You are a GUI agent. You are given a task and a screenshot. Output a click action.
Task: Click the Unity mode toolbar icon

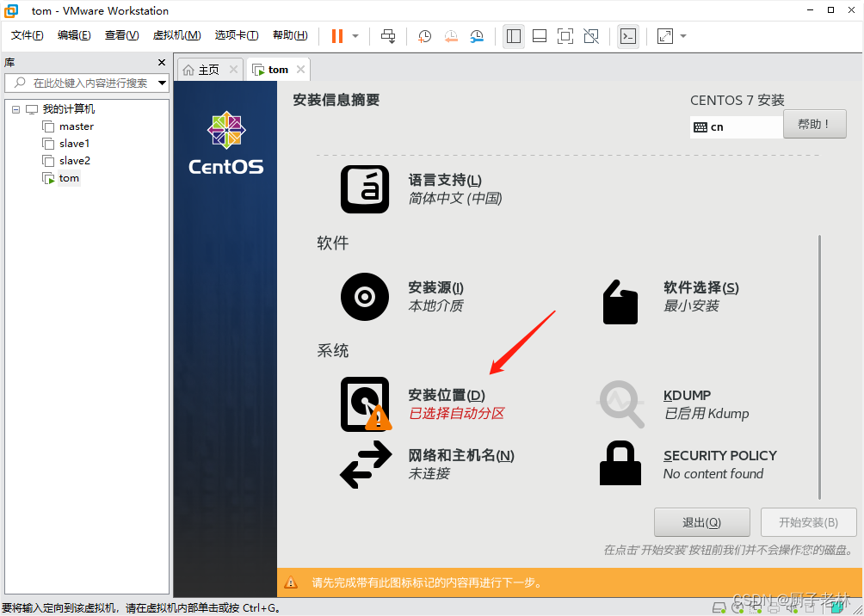tap(591, 36)
